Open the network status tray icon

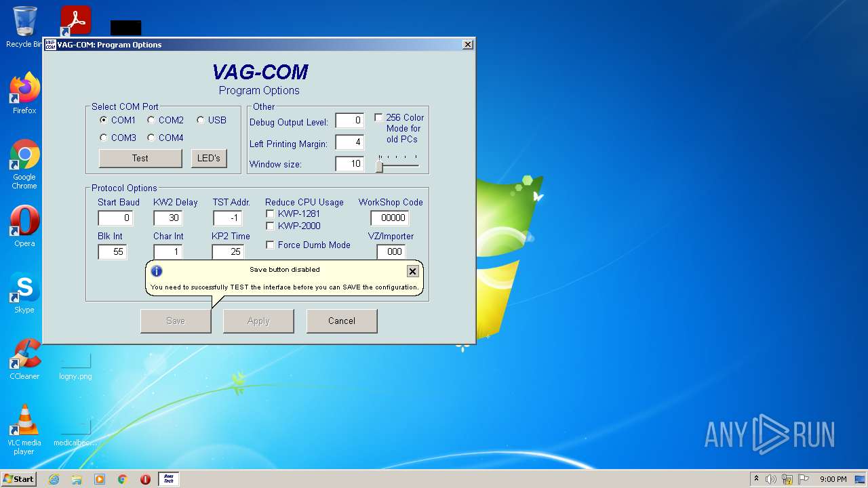(x=787, y=479)
